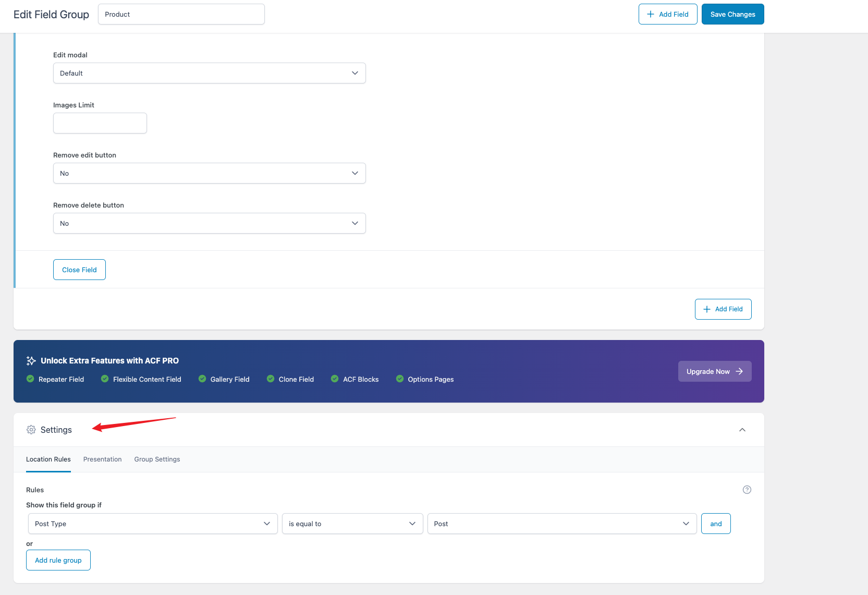This screenshot has height=595, width=868.
Task: Click the green check next to Gallery Field
Action: (202, 379)
